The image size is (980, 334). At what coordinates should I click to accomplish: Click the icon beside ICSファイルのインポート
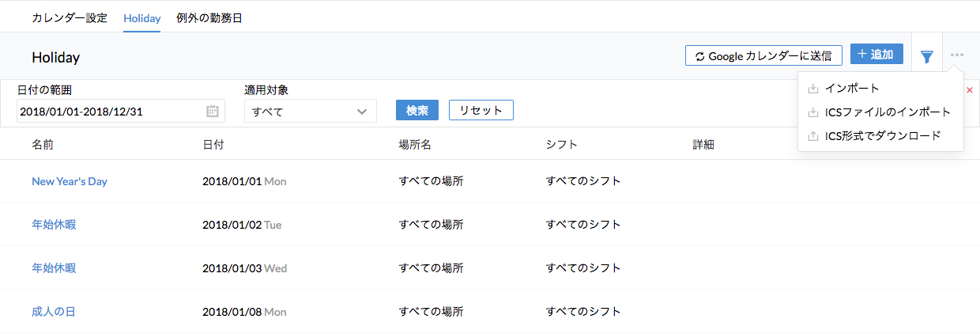(813, 112)
